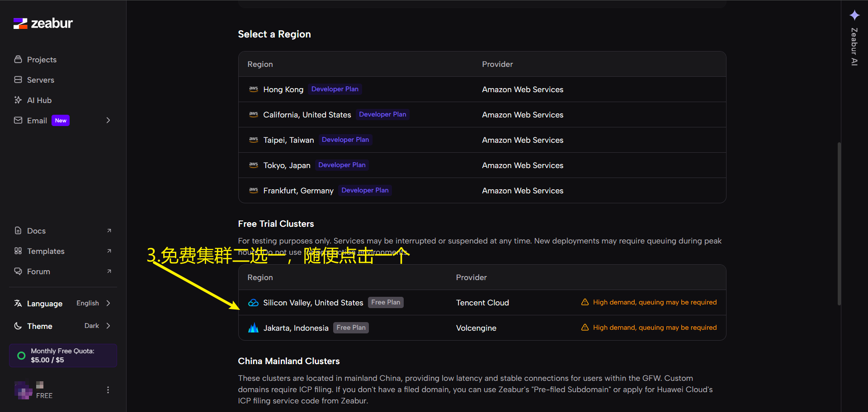Viewport: 868px width, 412px height.
Task: Click Developer Plan badge on Frankfurt
Action: coord(365,190)
